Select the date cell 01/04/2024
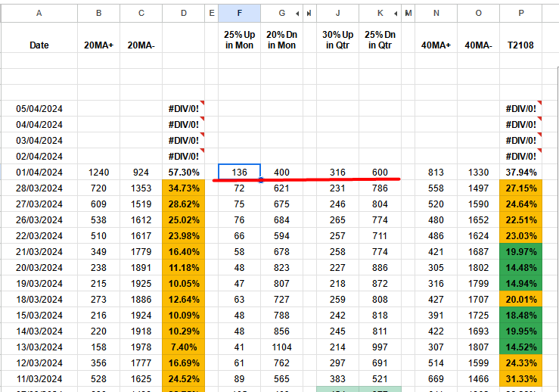This screenshot has height=392, width=559. (x=39, y=173)
